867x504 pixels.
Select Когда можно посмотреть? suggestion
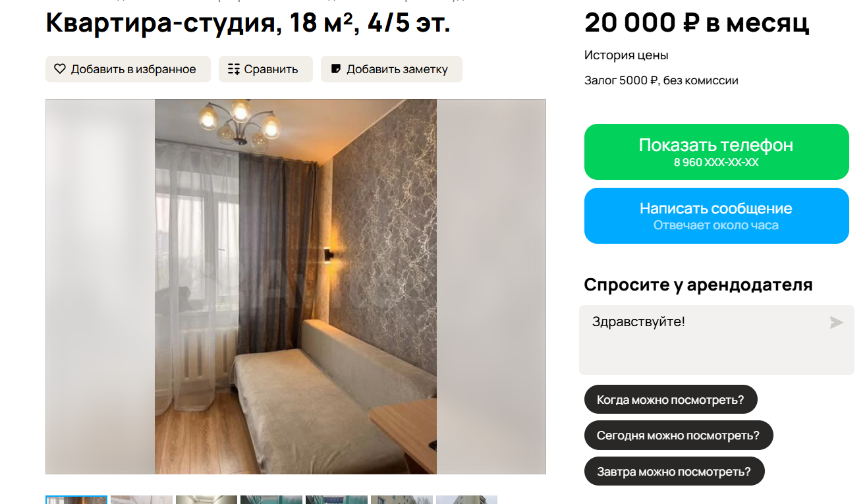[x=671, y=399]
